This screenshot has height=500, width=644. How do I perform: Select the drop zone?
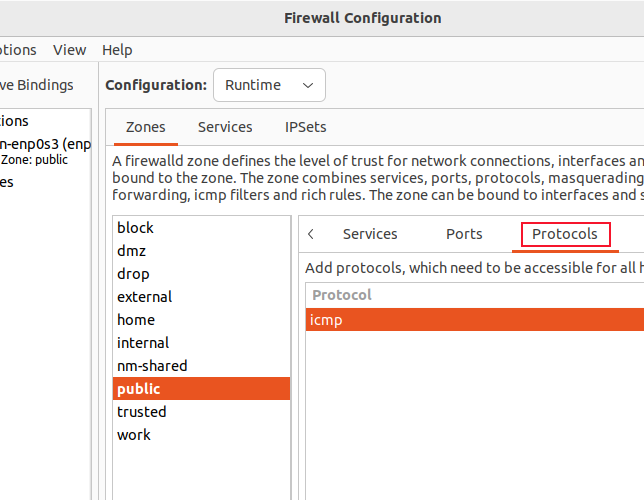[133, 274]
